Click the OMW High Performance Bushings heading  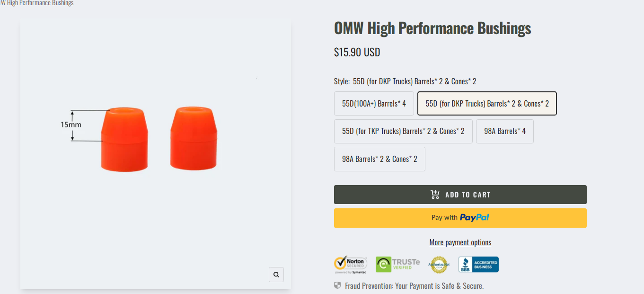point(432,28)
